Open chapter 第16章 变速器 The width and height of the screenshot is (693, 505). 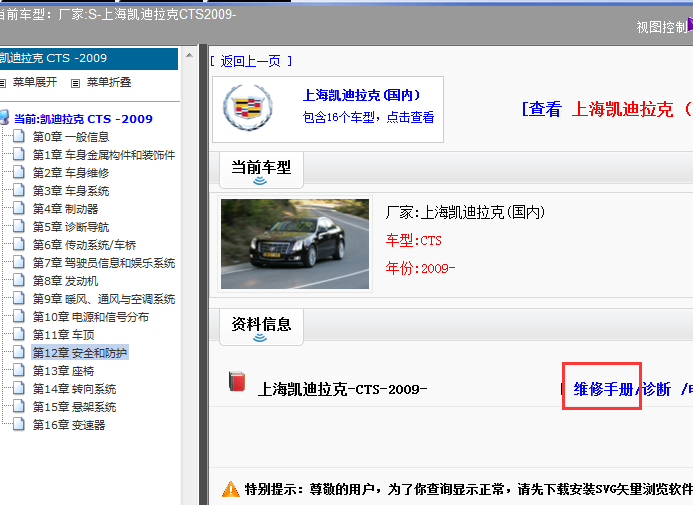click(x=69, y=425)
